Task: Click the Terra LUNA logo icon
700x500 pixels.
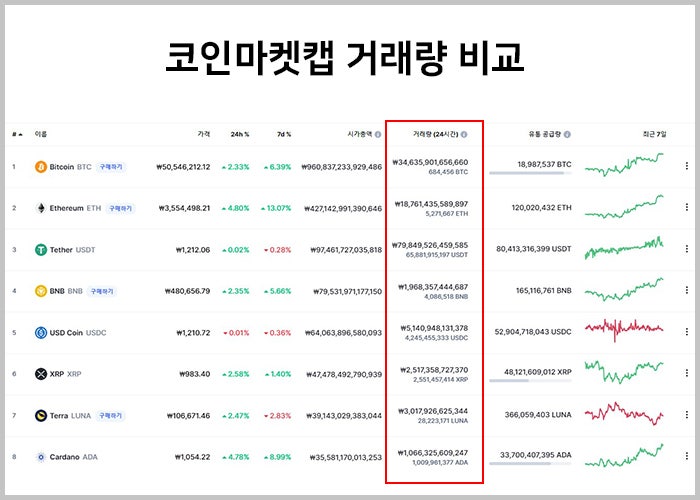Action: [x=41, y=416]
